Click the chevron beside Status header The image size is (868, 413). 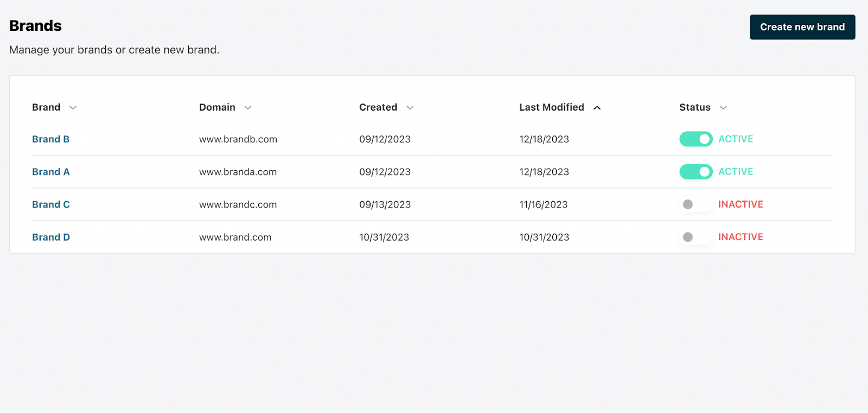coord(723,108)
